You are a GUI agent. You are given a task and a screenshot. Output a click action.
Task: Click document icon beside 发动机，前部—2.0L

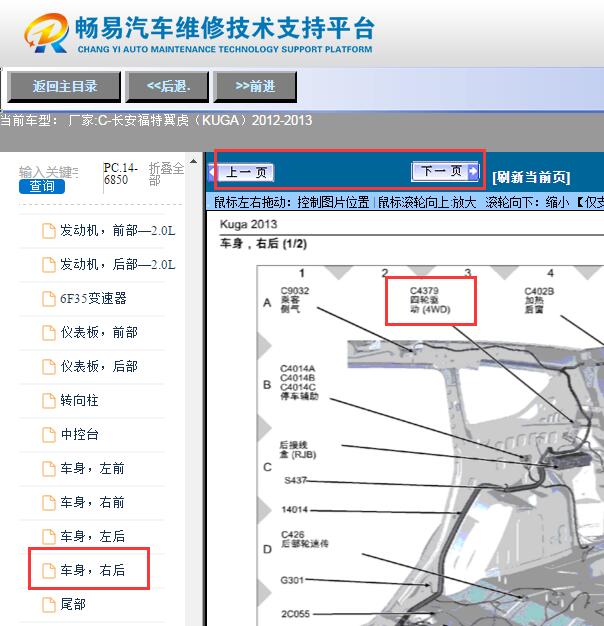[x=49, y=231]
